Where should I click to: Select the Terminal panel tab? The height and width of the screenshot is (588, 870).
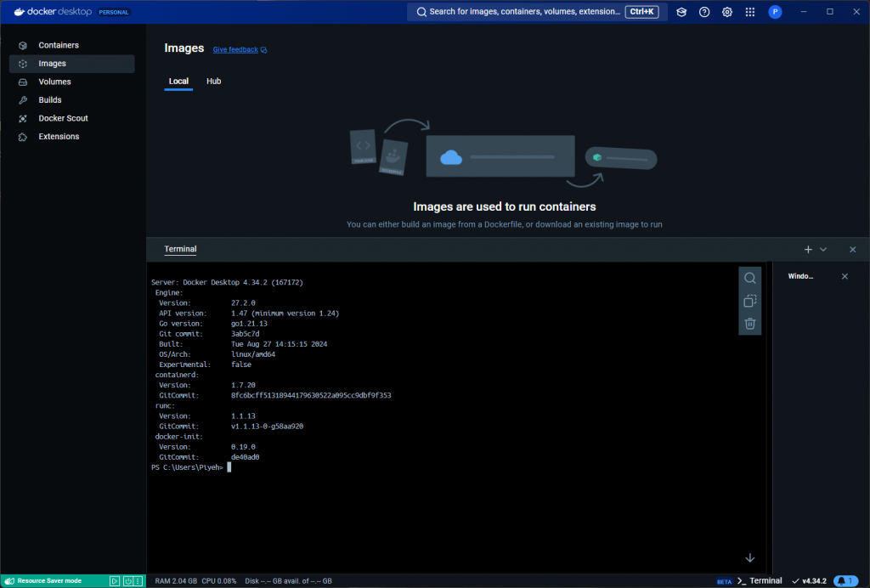(x=180, y=249)
